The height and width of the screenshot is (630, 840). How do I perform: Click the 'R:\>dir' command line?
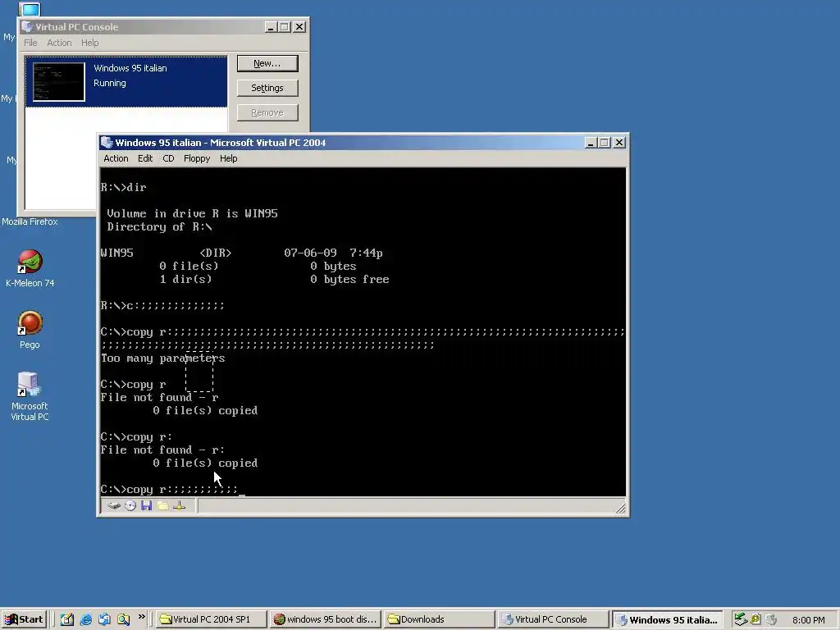coord(123,188)
